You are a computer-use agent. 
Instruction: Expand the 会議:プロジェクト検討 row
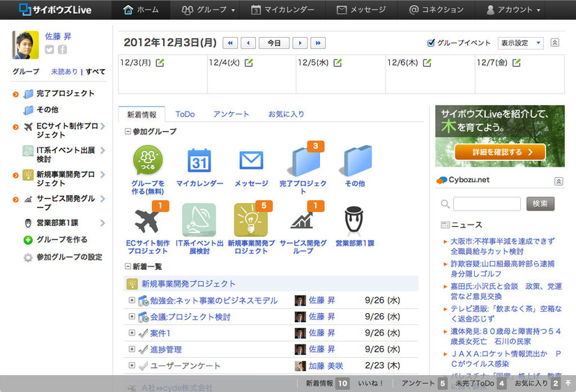132,316
